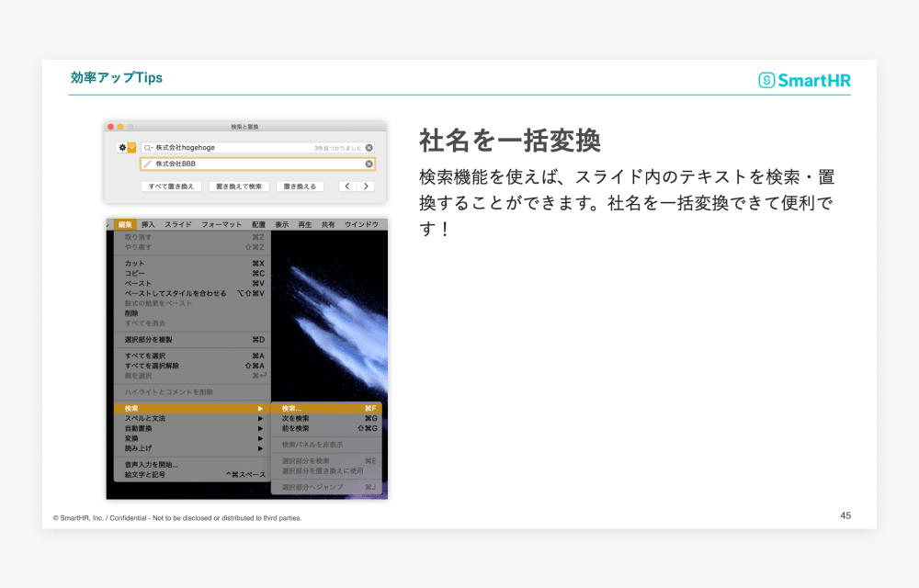Click the SmartHR logo
Image resolution: width=919 pixels, height=588 pixels.
pos(804,80)
